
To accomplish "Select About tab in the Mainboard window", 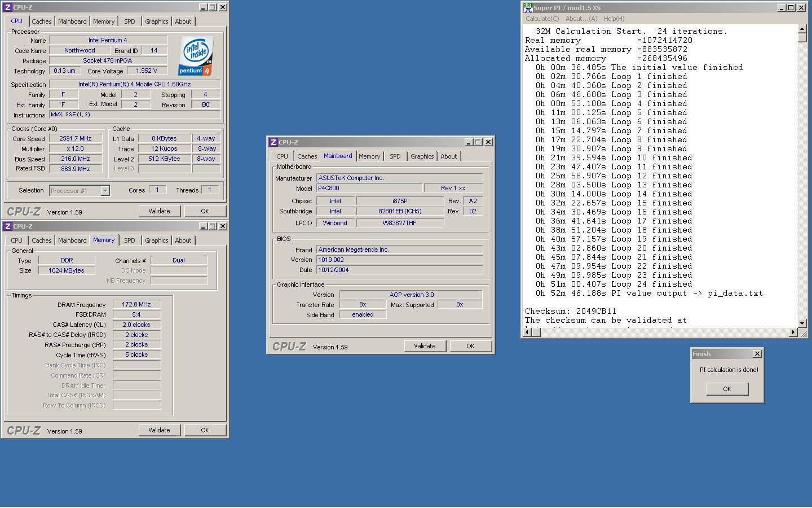I will pos(448,156).
